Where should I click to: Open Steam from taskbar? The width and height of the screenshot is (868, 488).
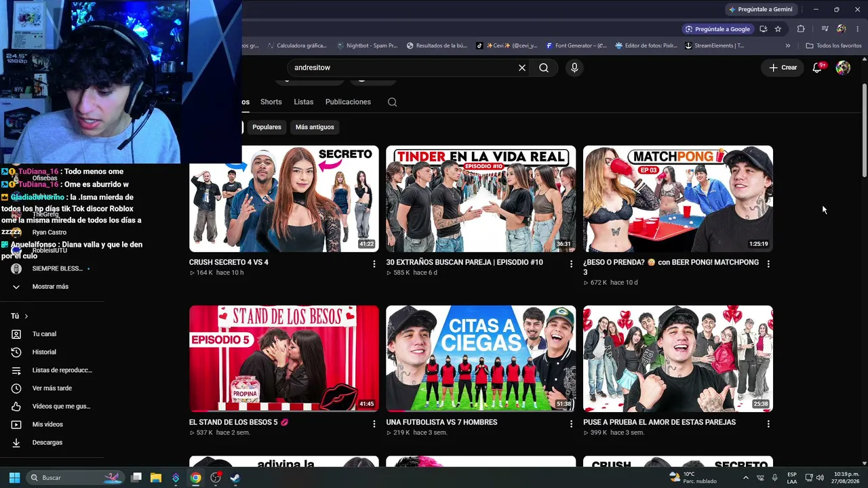pyautogui.click(x=235, y=478)
